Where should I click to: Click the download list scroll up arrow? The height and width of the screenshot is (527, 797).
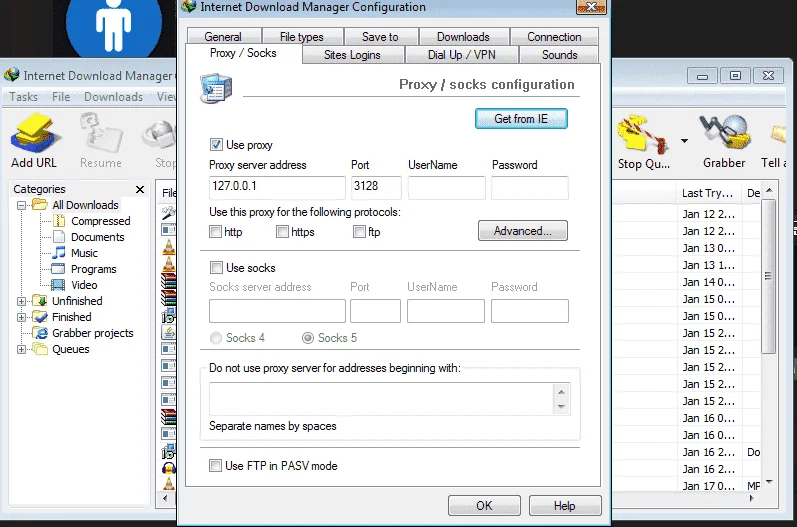coord(769,190)
